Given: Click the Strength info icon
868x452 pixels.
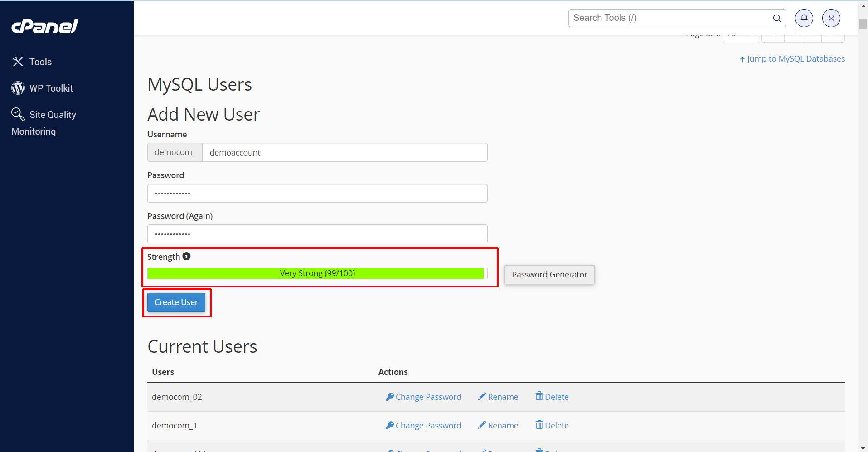Looking at the screenshot, I should (x=186, y=257).
